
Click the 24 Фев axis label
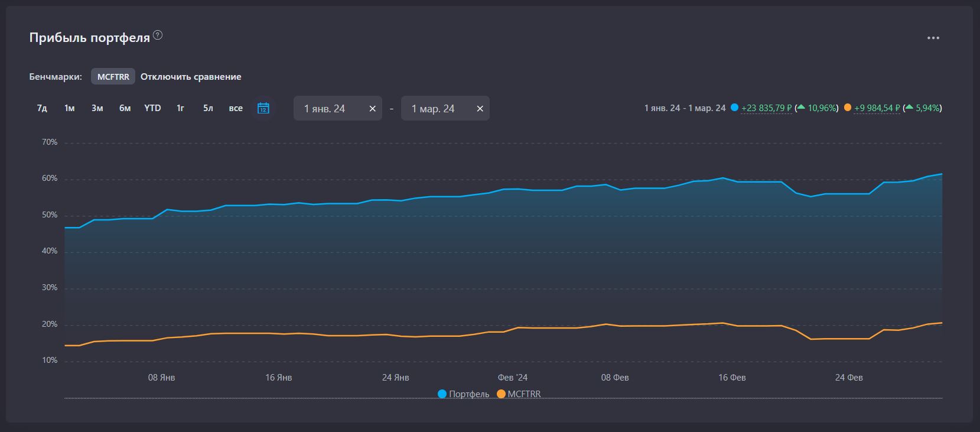click(x=849, y=378)
